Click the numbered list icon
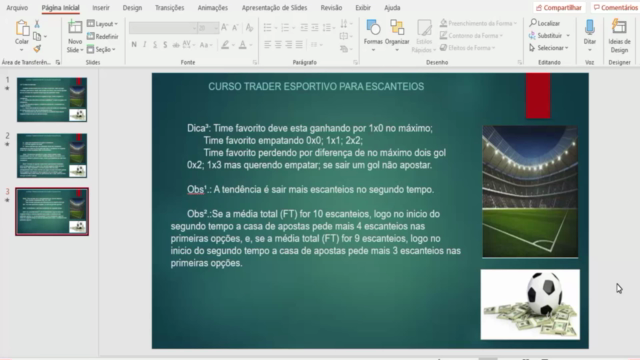Screen dimensions: 640x360 [285, 28]
